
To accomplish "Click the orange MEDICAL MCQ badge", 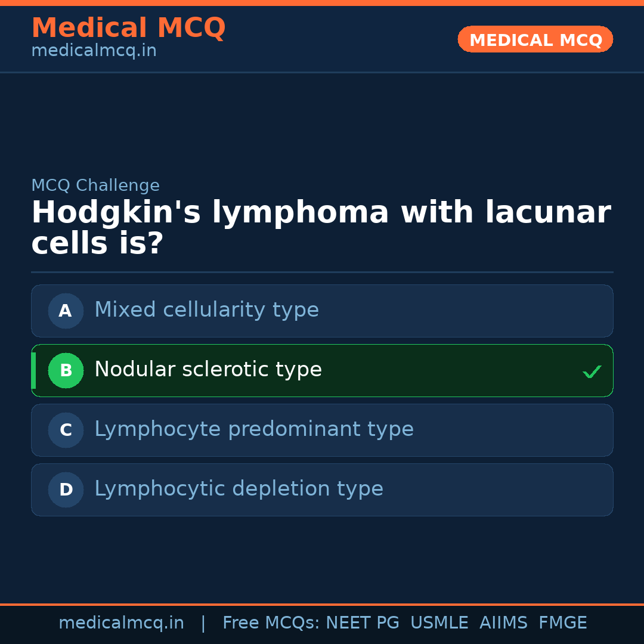I will coord(535,39).
